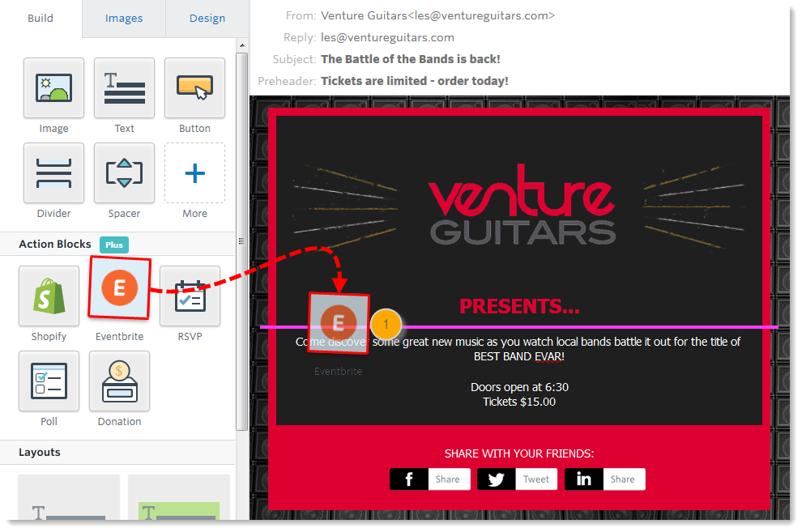The width and height of the screenshot is (802, 532).
Task: Select the green layout thumbnail under Layouts
Action: [x=179, y=497]
